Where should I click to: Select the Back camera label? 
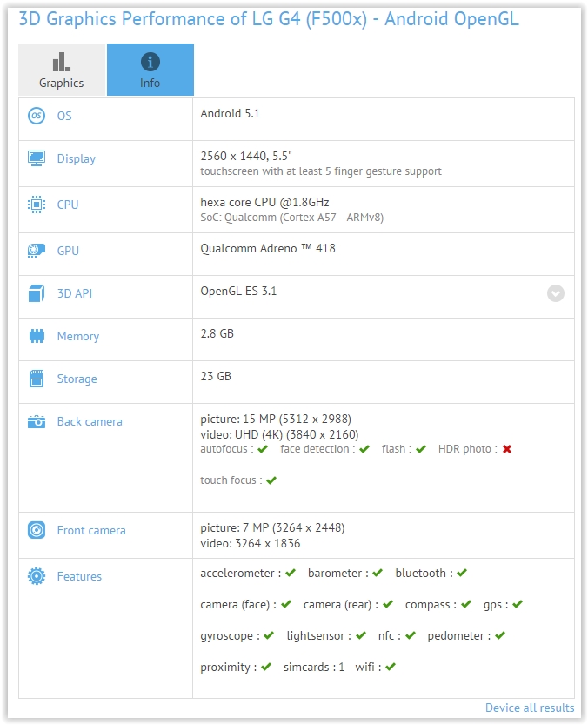90,421
